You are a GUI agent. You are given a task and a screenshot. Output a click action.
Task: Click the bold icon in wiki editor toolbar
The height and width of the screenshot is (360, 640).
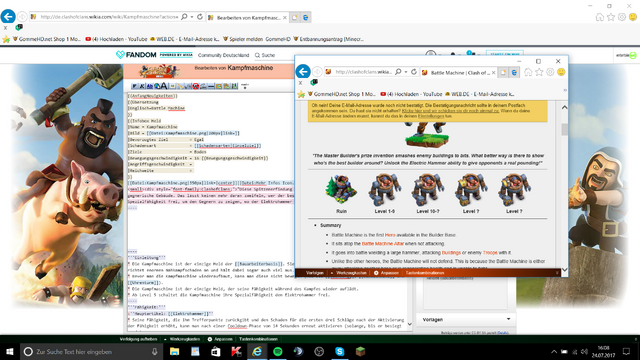tap(134, 86)
